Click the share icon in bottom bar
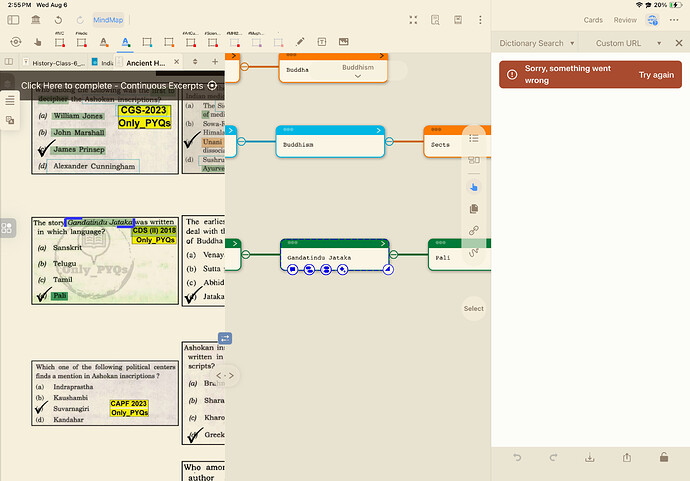This screenshot has height=481, width=690. click(627, 457)
